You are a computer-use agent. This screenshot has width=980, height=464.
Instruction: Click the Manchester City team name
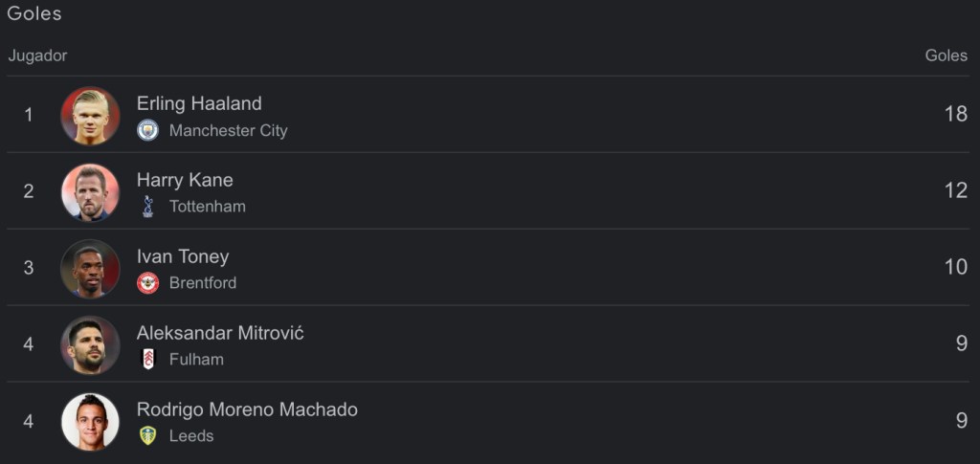[228, 131]
